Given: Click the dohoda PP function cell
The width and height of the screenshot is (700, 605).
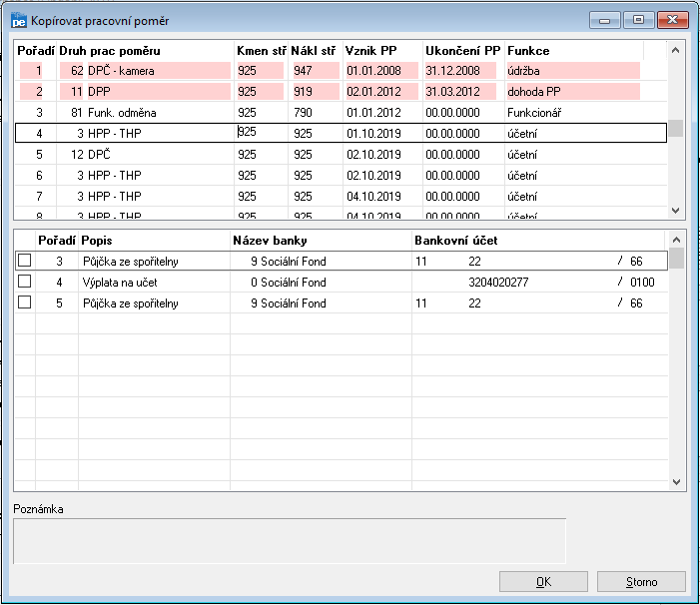Looking at the screenshot, I should (573, 92).
